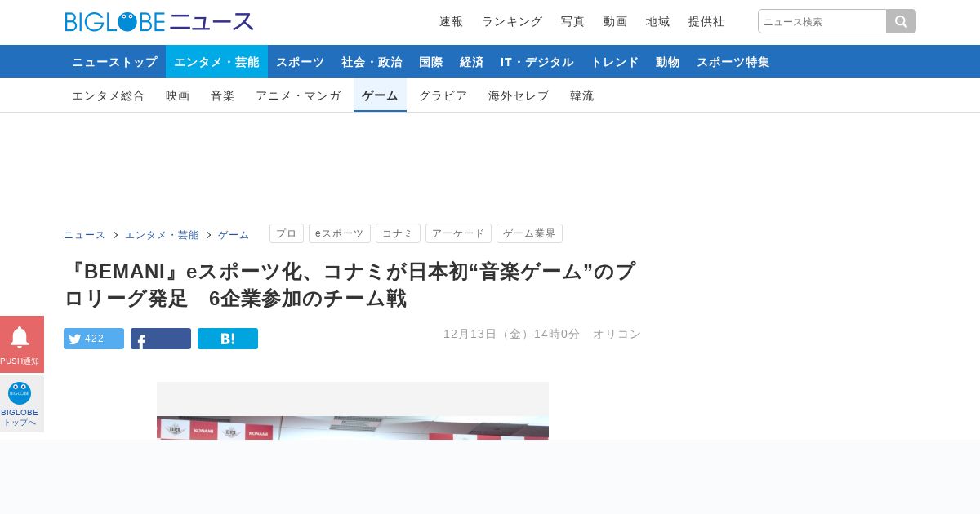This screenshot has width=980, height=514.
Task: Open 写真 section
Action: click(572, 21)
